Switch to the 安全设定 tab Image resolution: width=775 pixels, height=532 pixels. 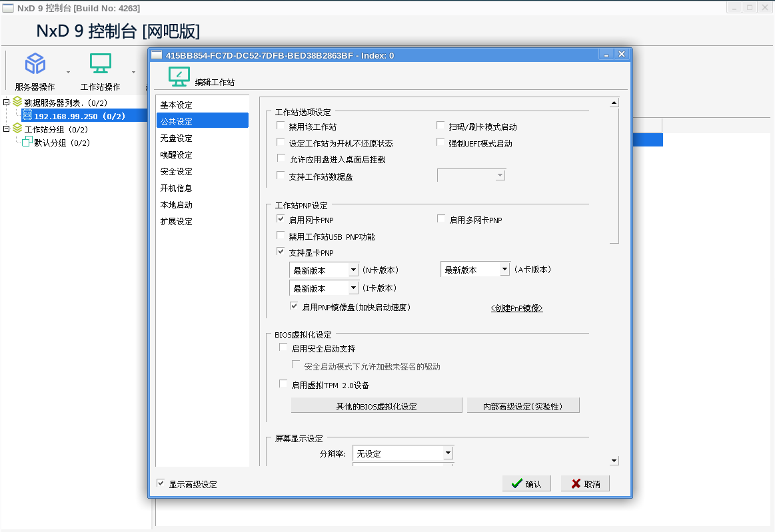tap(202, 171)
